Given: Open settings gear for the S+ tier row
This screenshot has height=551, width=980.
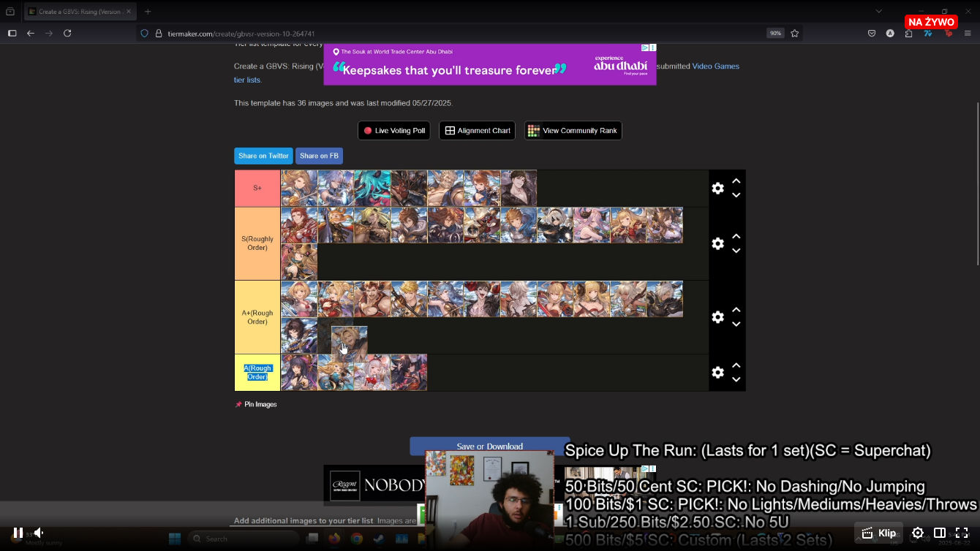Looking at the screenshot, I should click(x=717, y=188).
